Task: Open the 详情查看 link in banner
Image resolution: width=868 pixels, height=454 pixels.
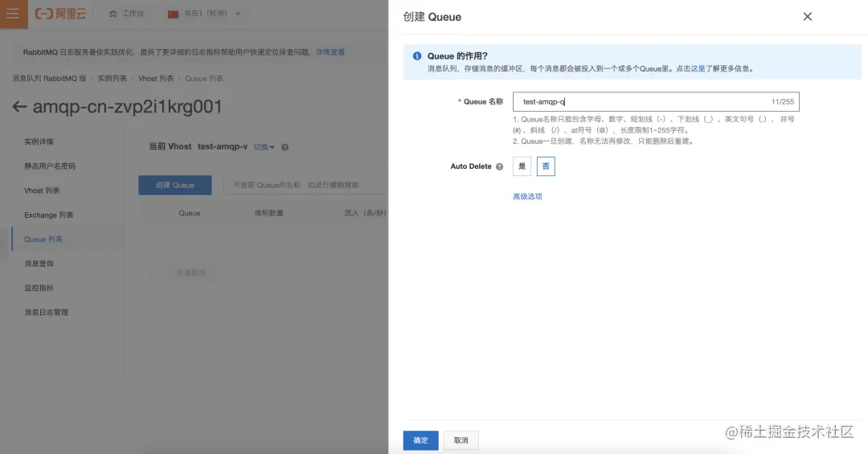Action: pos(330,52)
